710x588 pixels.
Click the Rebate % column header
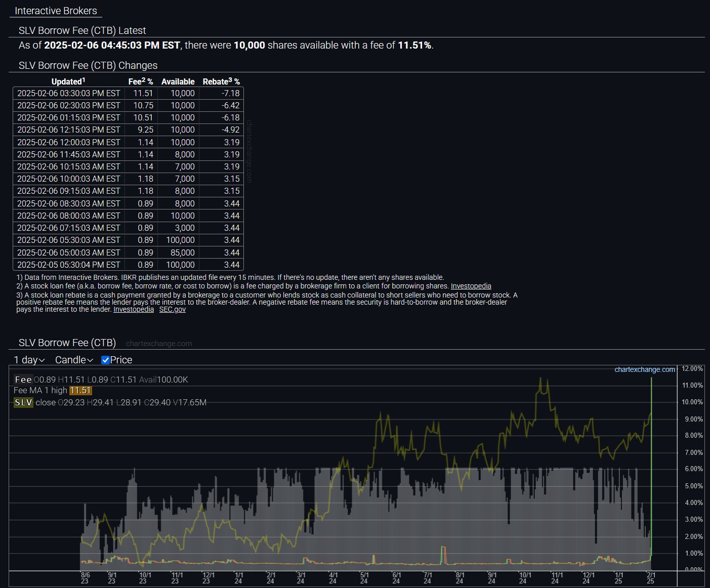[221, 81]
